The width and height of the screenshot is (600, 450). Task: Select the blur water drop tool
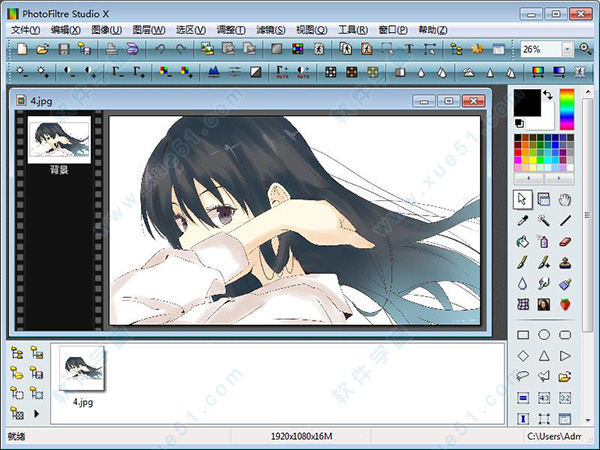point(523,284)
